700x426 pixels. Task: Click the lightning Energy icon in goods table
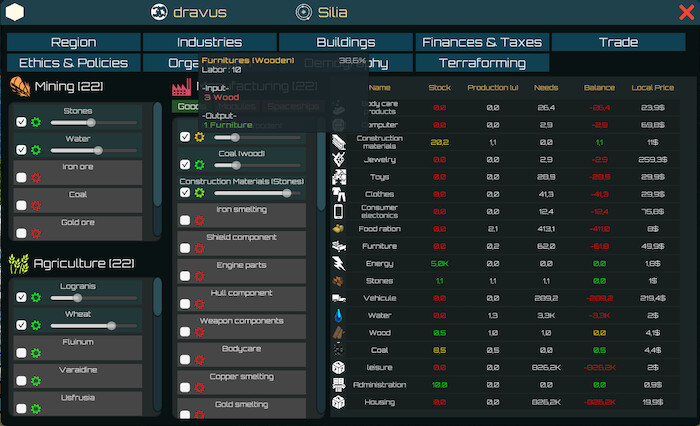(x=339, y=263)
